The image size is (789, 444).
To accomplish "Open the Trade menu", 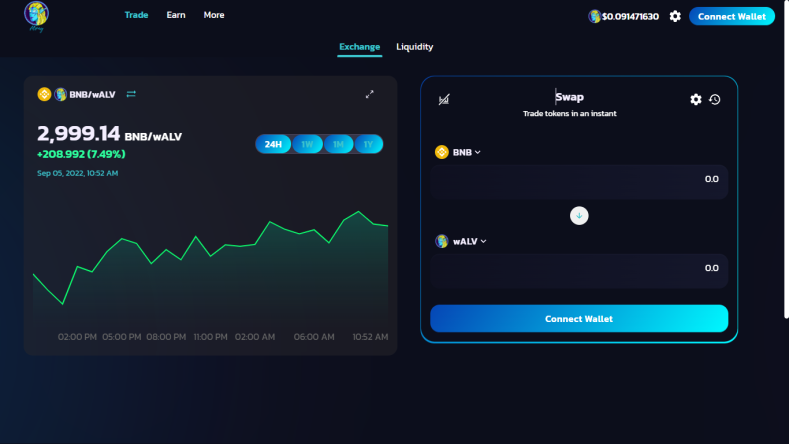I will tap(136, 15).
